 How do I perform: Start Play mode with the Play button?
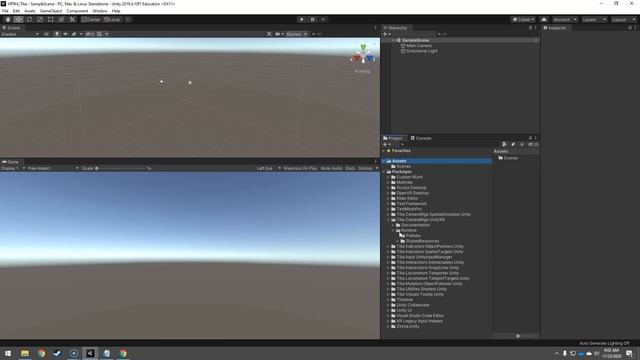(x=302, y=20)
